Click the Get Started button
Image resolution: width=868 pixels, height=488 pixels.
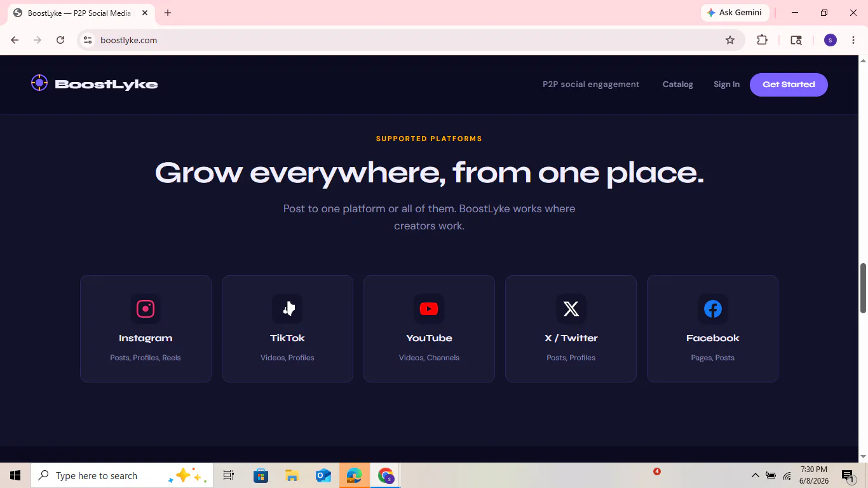789,85
